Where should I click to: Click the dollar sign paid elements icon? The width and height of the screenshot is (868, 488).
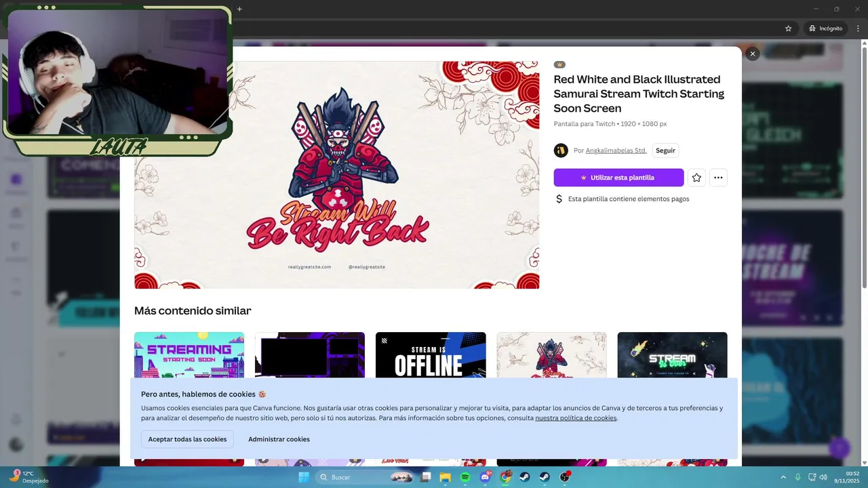(559, 199)
